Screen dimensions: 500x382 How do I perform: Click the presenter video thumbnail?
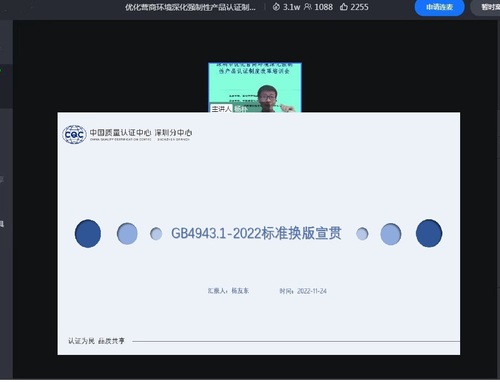255,87
